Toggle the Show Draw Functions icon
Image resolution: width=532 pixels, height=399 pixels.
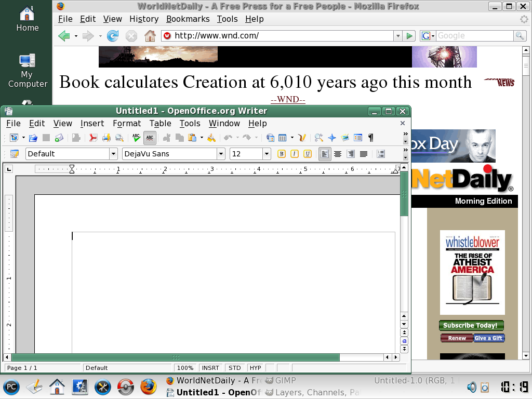pyautogui.click(x=302, y=138)
